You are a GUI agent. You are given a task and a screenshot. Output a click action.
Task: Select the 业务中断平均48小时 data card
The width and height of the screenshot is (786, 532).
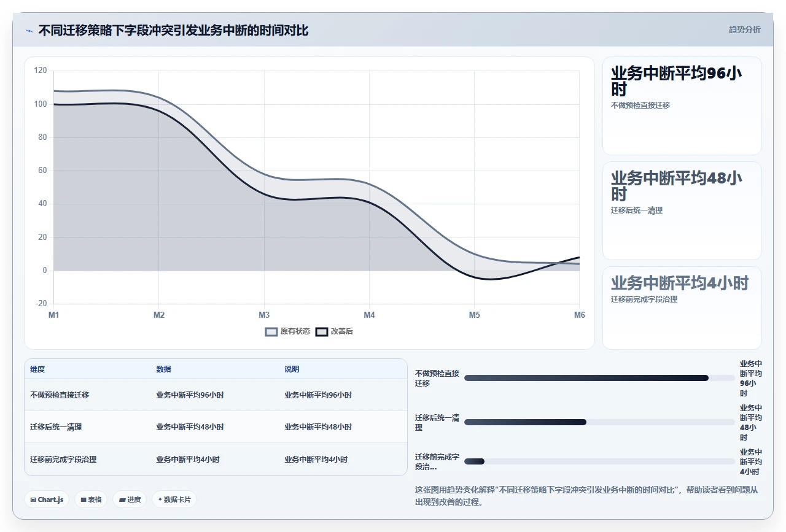click(682, 210)
